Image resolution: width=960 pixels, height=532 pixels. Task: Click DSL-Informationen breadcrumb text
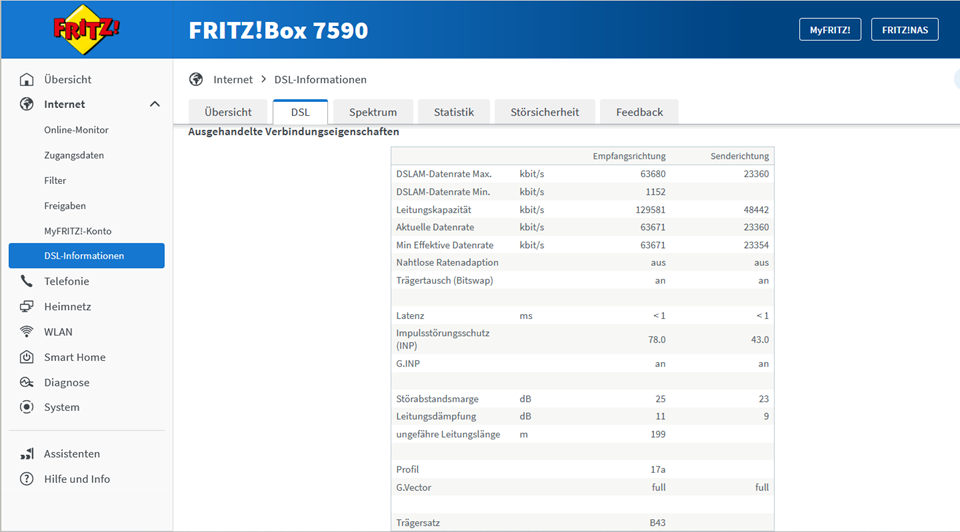point(320,80)
